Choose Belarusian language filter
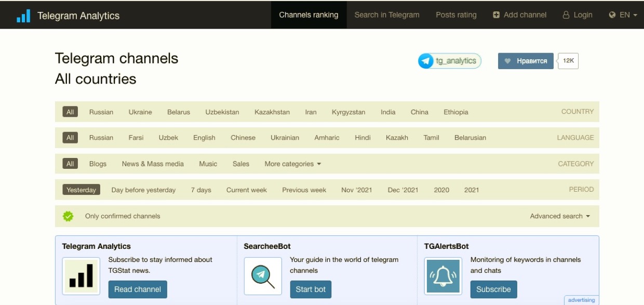The width and height of the screenshot is (644, 305). tap(470, 138)
